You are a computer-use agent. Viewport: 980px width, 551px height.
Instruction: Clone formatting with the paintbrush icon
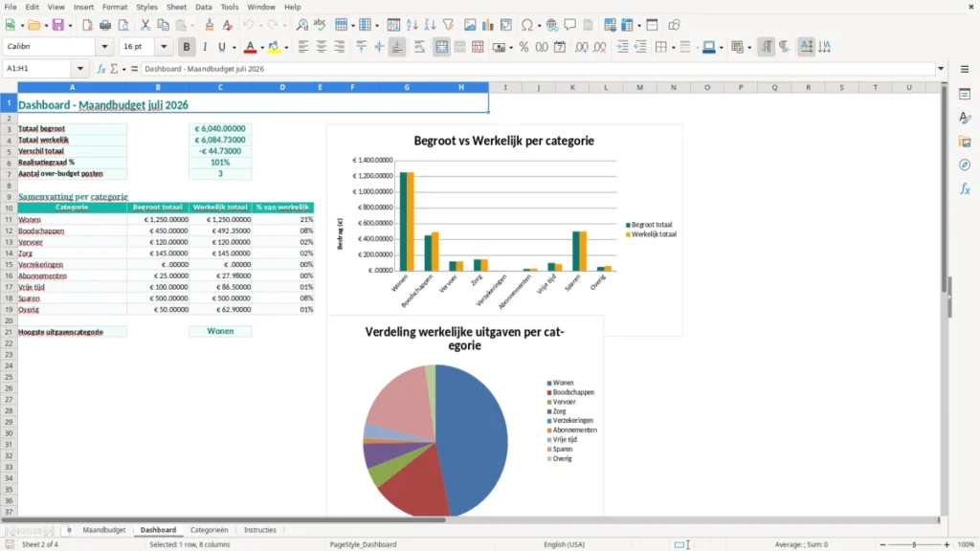pos(210,25)
